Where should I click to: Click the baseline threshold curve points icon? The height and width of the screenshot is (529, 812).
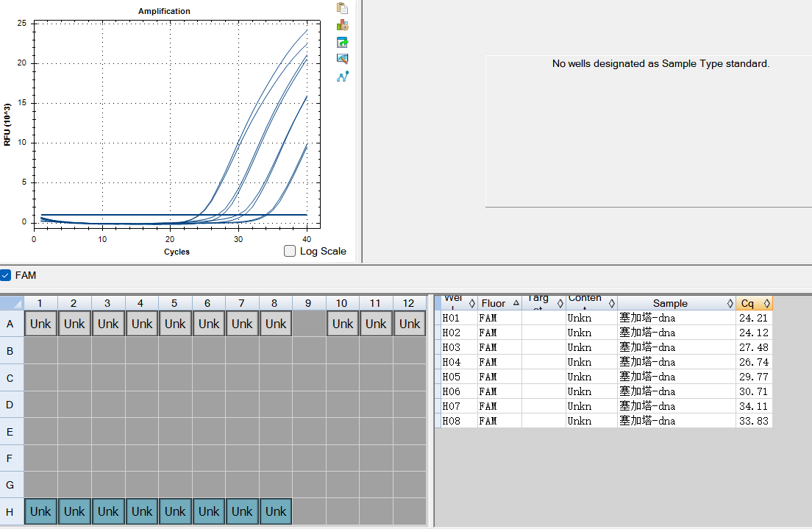click(342, 77)
